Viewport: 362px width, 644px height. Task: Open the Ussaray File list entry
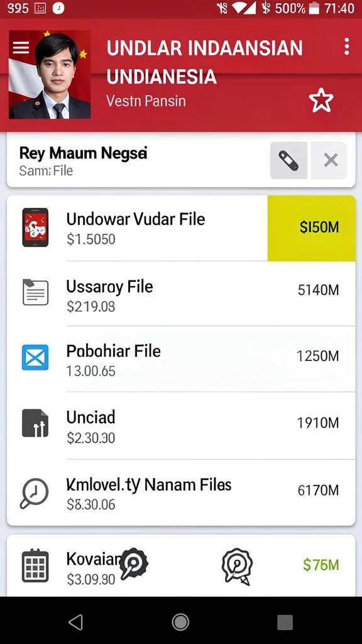coord(181,293)
